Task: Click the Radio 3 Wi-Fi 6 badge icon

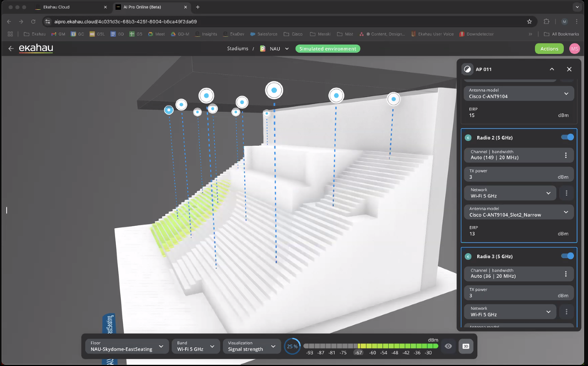Action: click(468, 257)
